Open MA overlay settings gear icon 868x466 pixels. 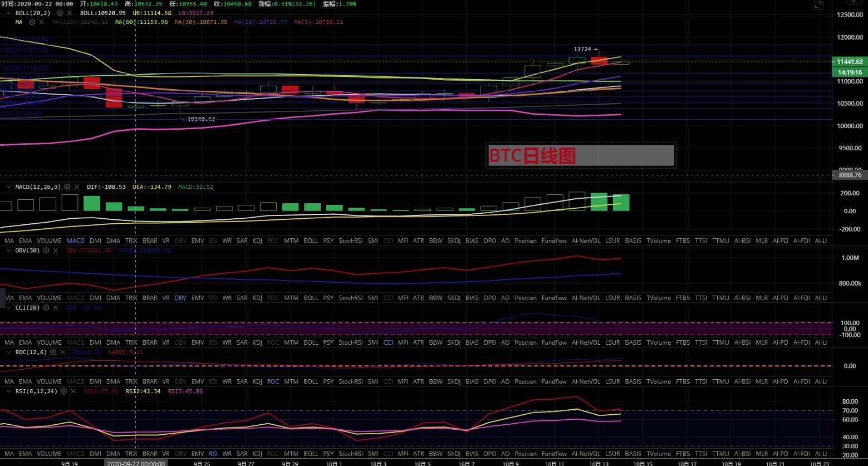32,22
